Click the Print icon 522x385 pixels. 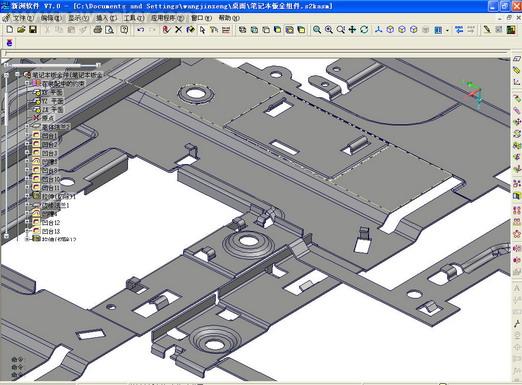(98, 30)
